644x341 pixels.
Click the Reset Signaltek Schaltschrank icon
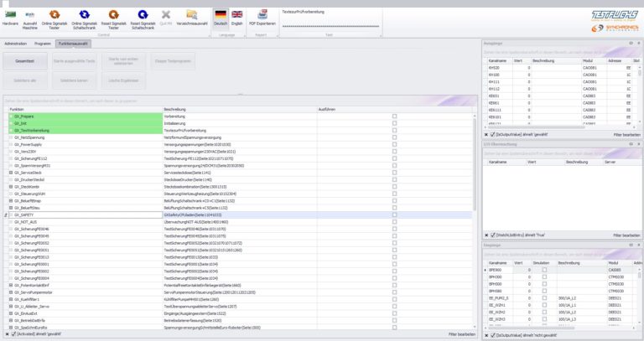[143, 16]
